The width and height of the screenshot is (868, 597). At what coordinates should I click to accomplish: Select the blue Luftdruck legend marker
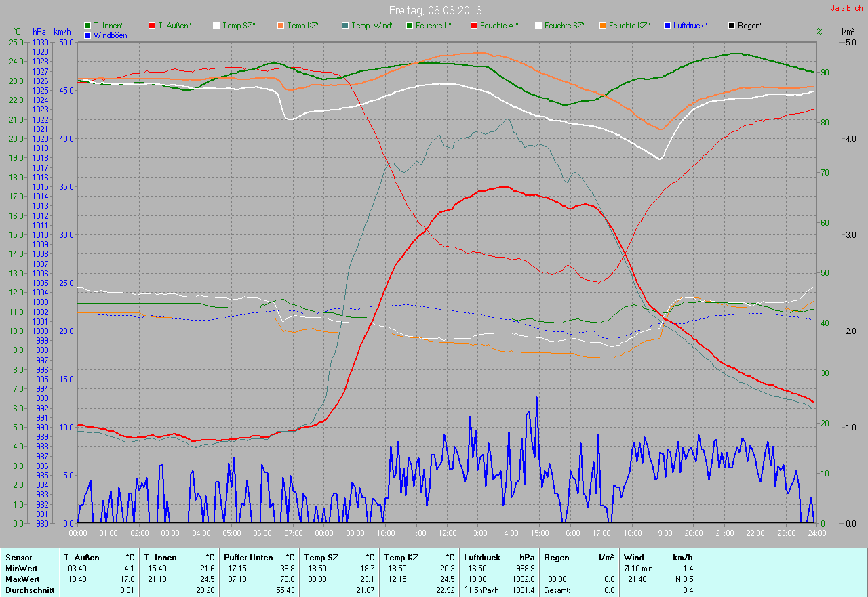[667, 26]
